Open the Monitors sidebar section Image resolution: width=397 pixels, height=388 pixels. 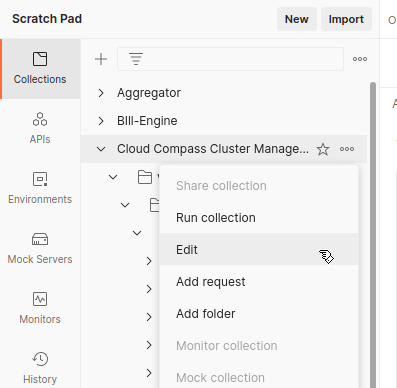point(40,308)
